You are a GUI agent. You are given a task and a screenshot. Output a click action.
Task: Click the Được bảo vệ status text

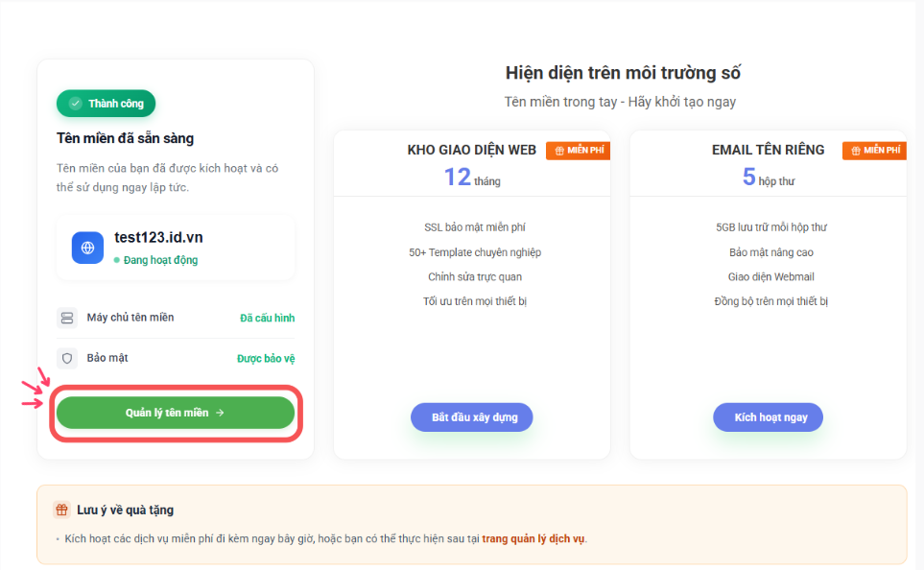pyautogui.click(x=266, y=358)
